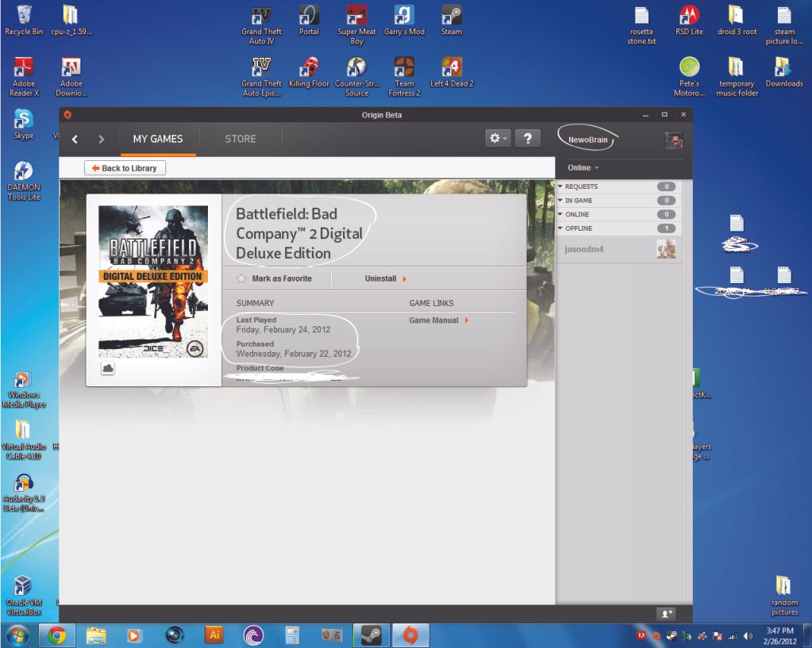Select friend jasondm4 in the list
The width and height of the screenshot is (812, 648).
[x=619, y=249]
